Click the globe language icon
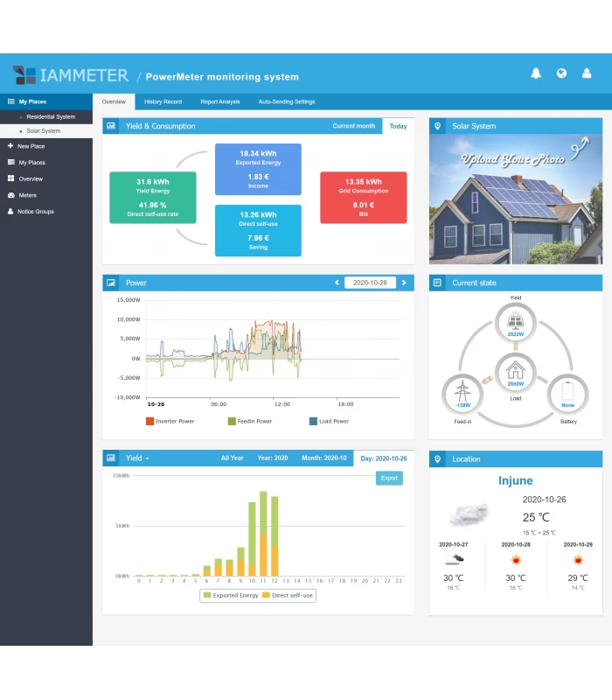The width and height of the screenshot is (612, 700). click(x=561, y=73)
